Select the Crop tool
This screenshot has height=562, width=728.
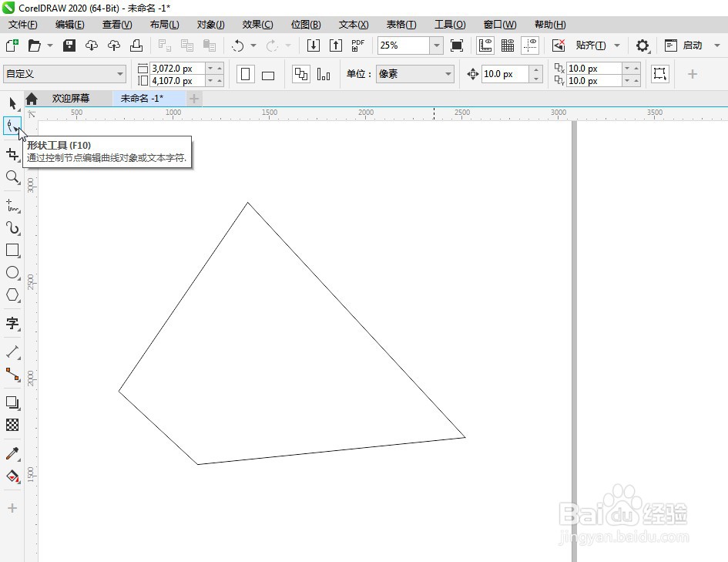[x=12, y=153]
